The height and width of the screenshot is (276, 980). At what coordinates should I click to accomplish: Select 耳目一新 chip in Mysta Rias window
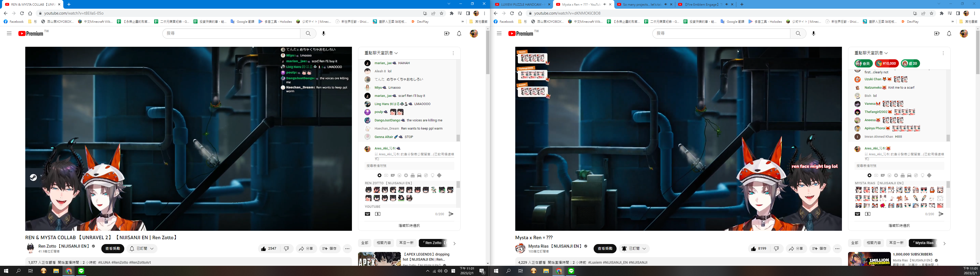coord(896,243)
